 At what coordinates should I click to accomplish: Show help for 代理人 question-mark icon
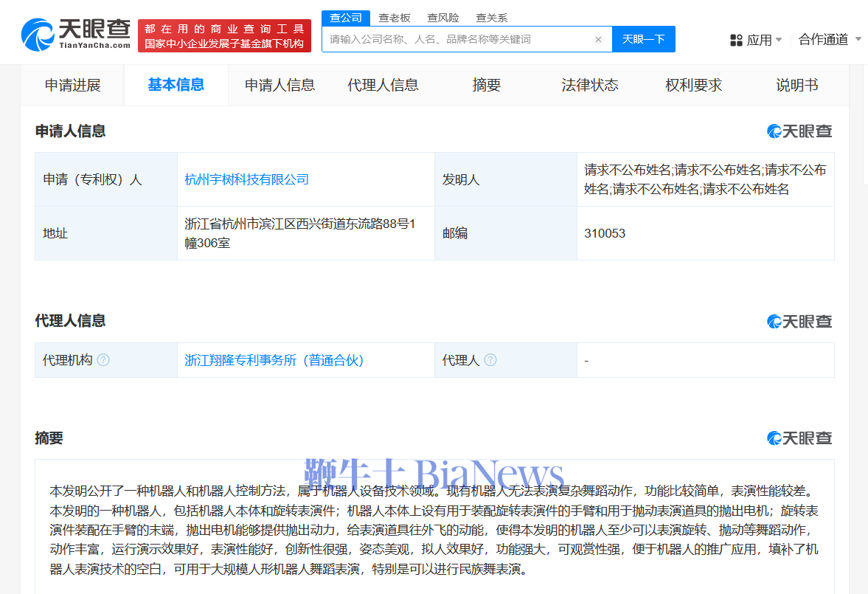[x=490, y=360]
